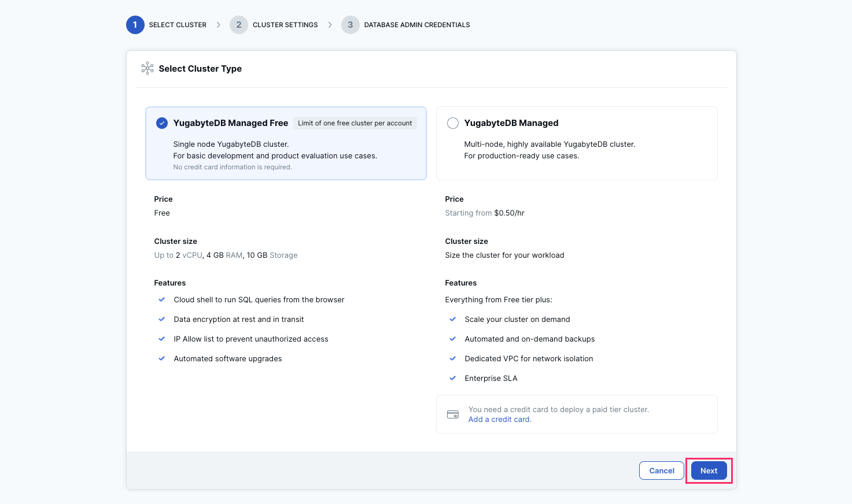
Task: Select the YugabyteDB Managed radio button
Action: coord(453,123)
